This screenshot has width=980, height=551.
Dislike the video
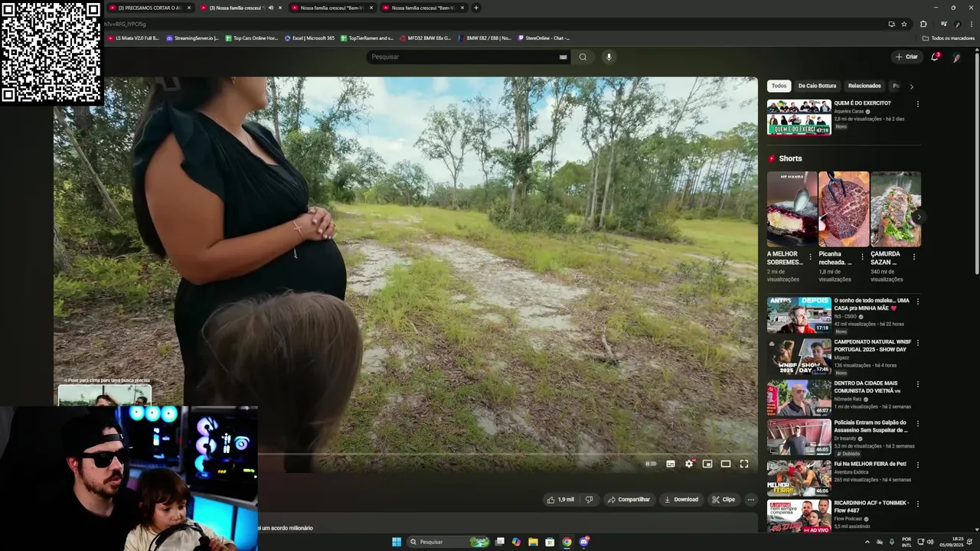point(589,500)
